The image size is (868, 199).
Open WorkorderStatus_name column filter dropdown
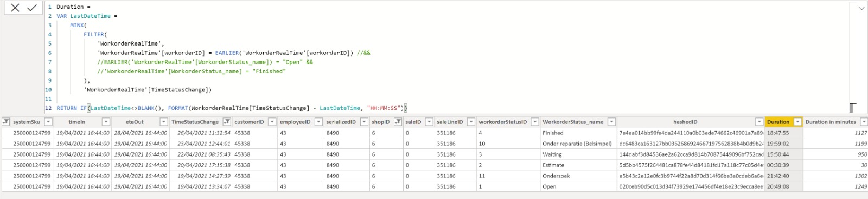[x=612, y=122]
